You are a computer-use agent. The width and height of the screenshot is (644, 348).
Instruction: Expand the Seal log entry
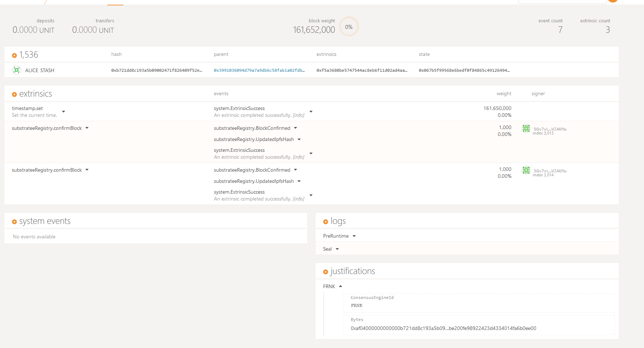[337, 249]
